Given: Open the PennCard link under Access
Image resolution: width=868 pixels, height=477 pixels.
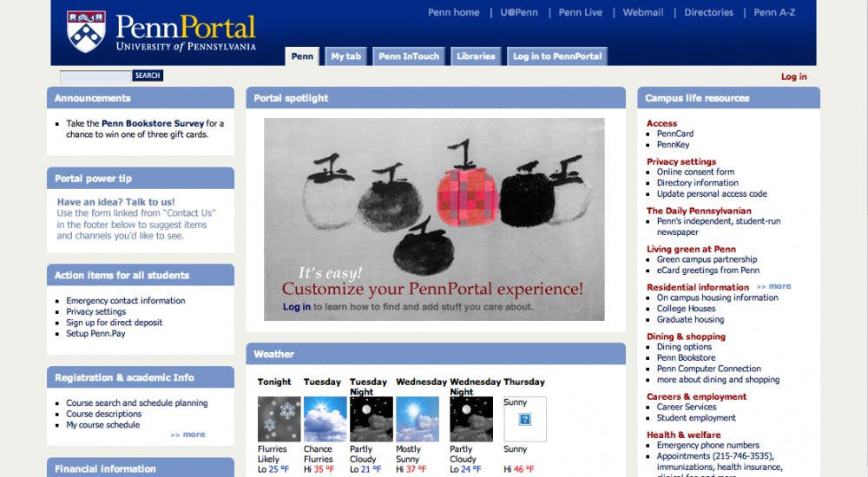Looking at the screenshot, I should (674, 134).
